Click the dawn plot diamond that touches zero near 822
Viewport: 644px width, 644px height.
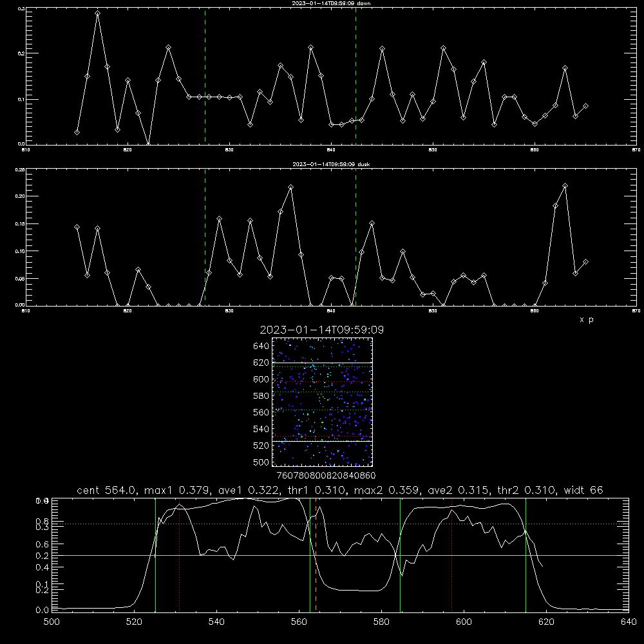click(x=148, y=144)
